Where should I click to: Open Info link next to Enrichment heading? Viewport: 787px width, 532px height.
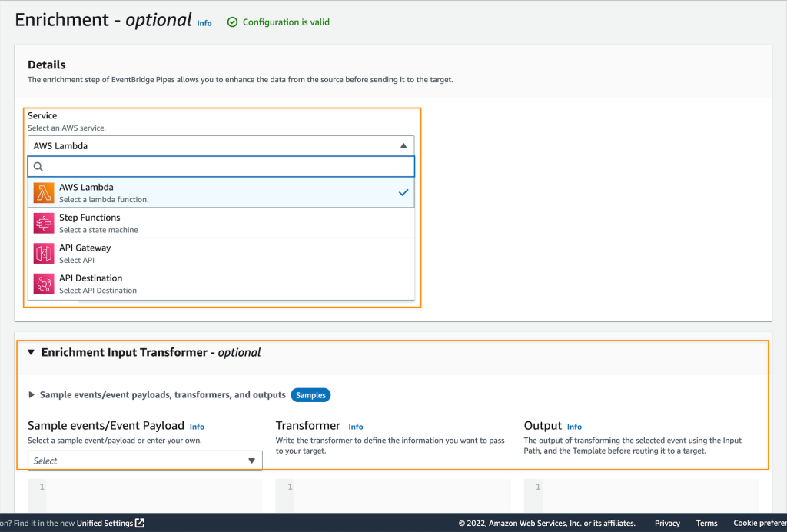tap(204, 23)
